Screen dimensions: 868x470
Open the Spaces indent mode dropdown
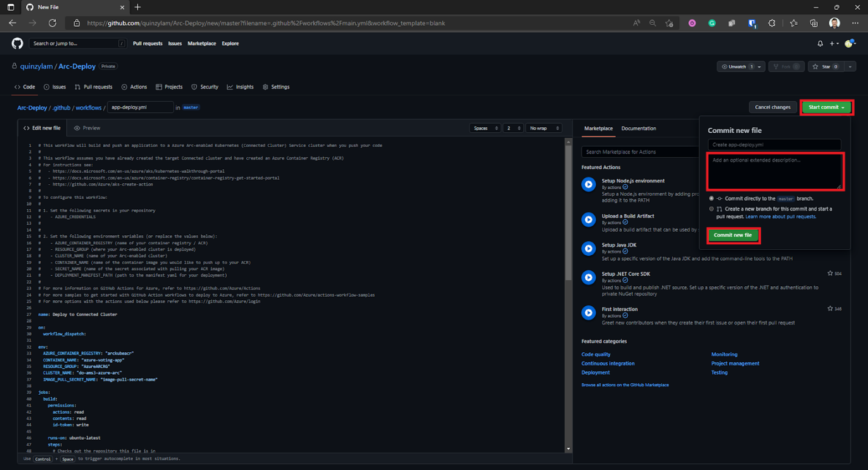[x=485, y=128]
